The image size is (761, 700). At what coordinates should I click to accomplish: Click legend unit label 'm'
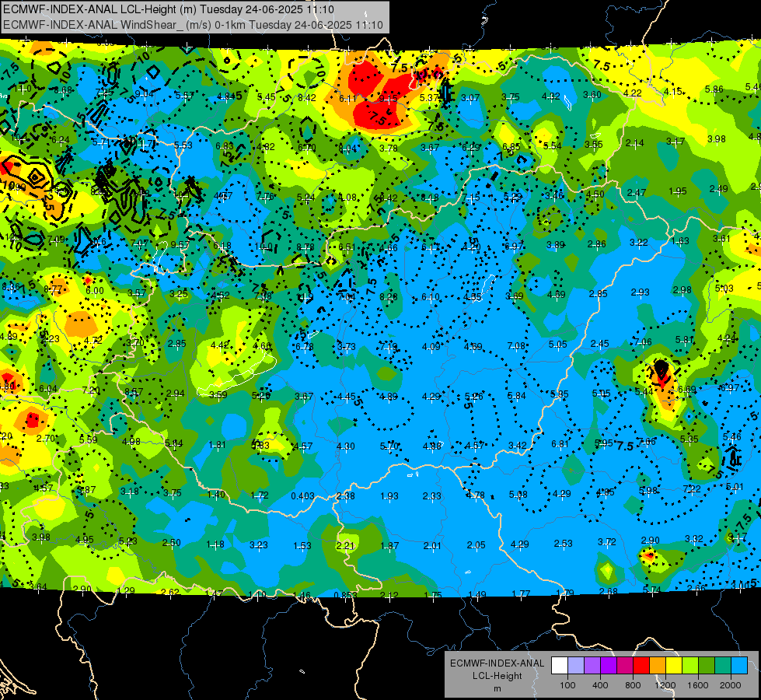[x=497, y=689]
